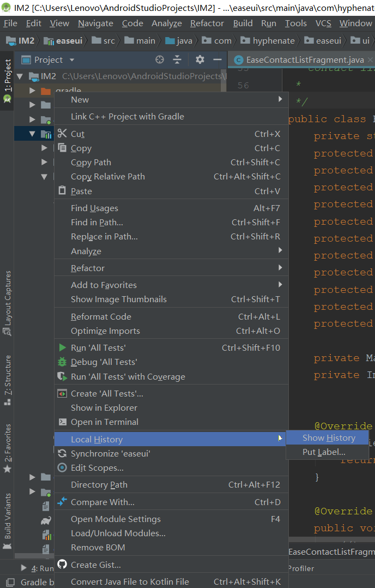Choose Find in Path... entry

point(172,222)
